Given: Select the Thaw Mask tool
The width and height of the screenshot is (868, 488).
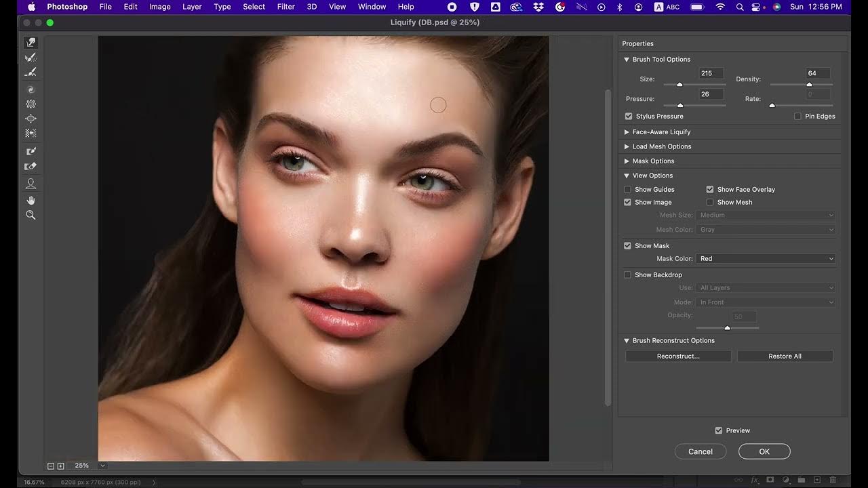Looking at the screenshot, I should click(x=31, y=166).
